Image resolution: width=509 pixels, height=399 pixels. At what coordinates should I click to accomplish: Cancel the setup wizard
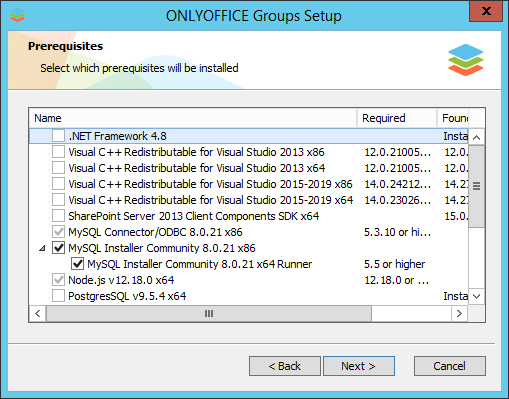click(x=450, y=366)
